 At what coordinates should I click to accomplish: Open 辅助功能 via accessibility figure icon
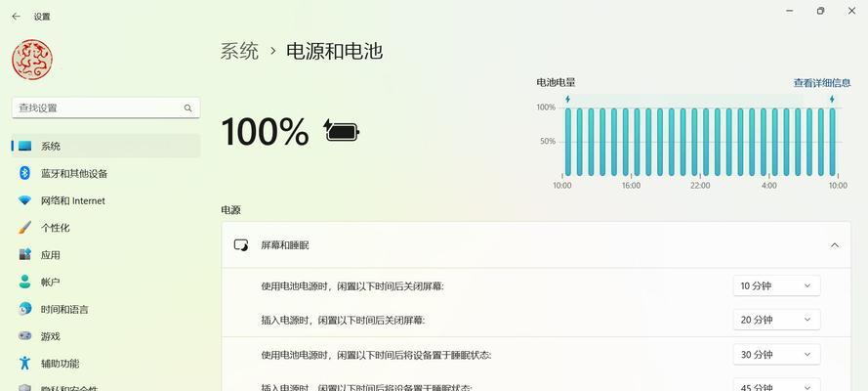pos(25,364)
